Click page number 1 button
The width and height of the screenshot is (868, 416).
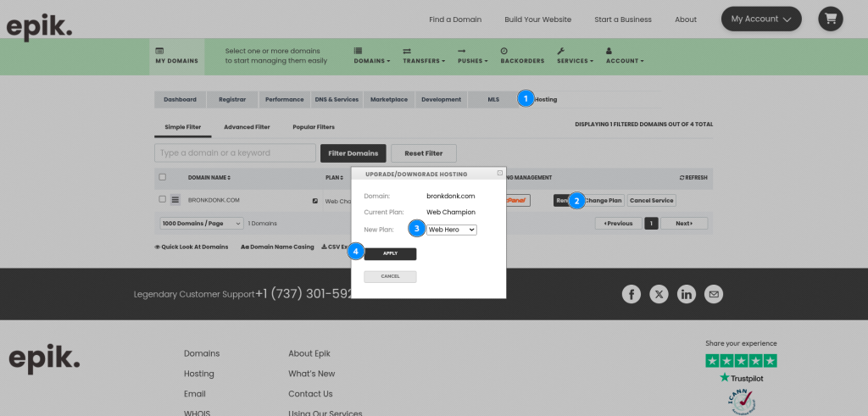[652, 224]
